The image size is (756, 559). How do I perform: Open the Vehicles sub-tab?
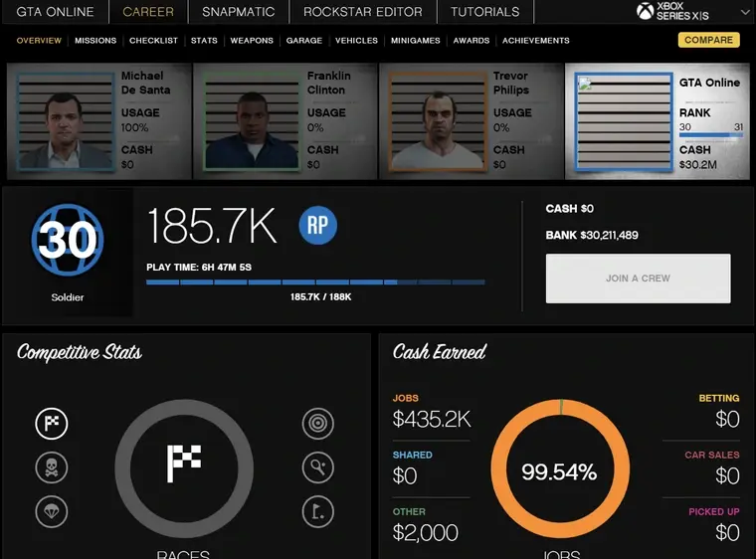(x=356, y=41)
